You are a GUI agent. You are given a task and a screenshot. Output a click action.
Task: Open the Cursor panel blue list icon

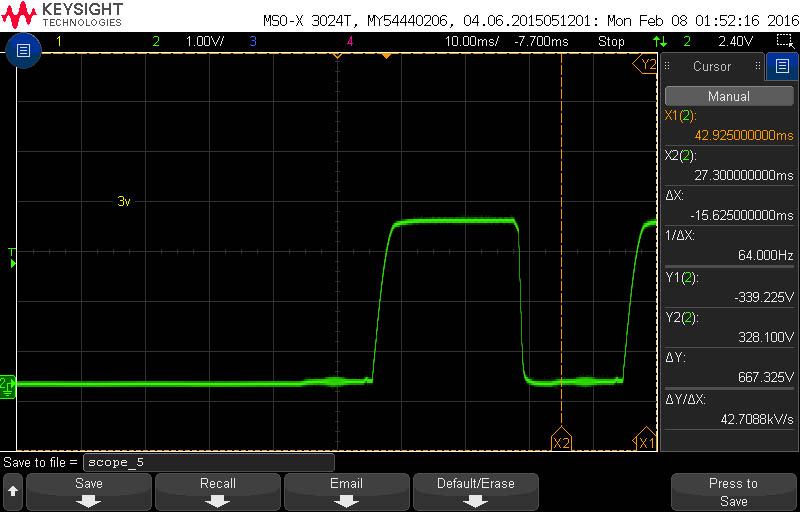782,66
